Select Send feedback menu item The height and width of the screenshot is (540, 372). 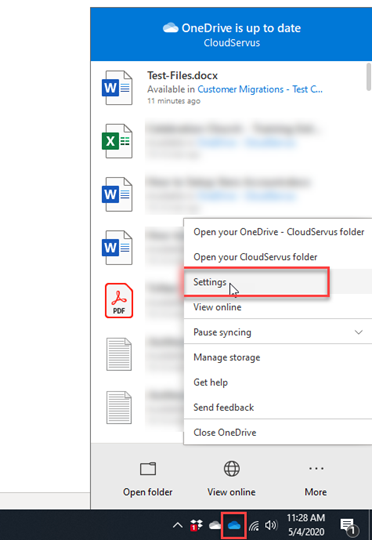click(278, 407)
